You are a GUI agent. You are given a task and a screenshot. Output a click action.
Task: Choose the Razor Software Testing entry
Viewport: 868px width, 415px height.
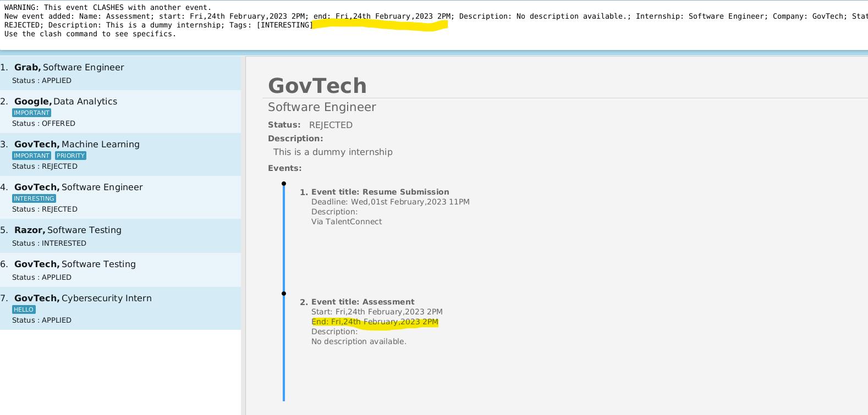pyautogui.click(x=120, y=236)
